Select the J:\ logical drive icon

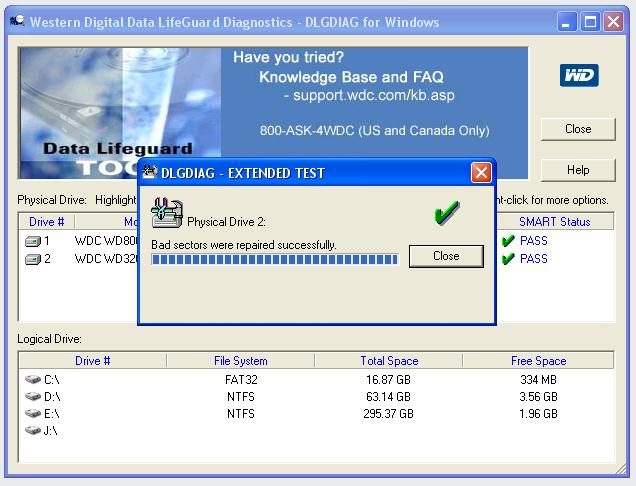coord(33,430)
